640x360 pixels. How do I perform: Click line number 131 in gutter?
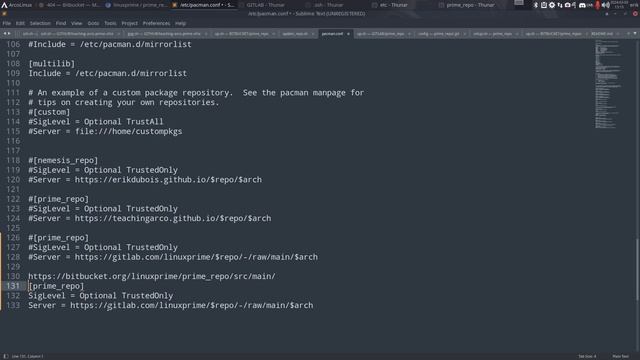click(x=13, y=286)
